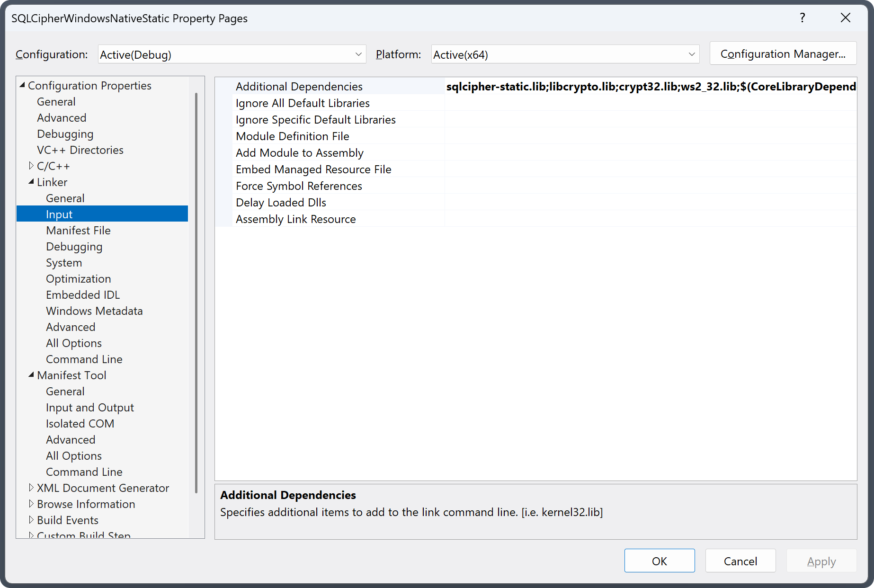Image resolution: width=874 pixels, height=588 pixels.
Task: Collapse the Manifest Tool node
Action: [31, 375]
